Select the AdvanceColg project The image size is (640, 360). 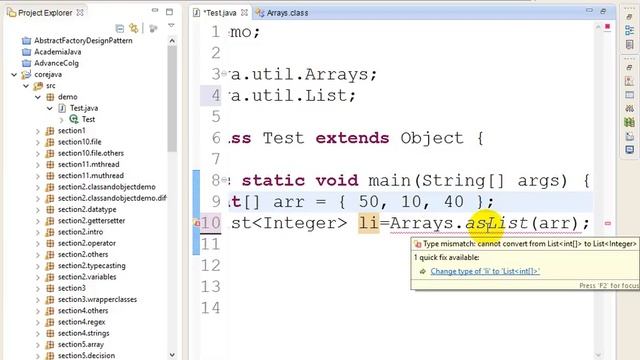(x=56, y=63)
